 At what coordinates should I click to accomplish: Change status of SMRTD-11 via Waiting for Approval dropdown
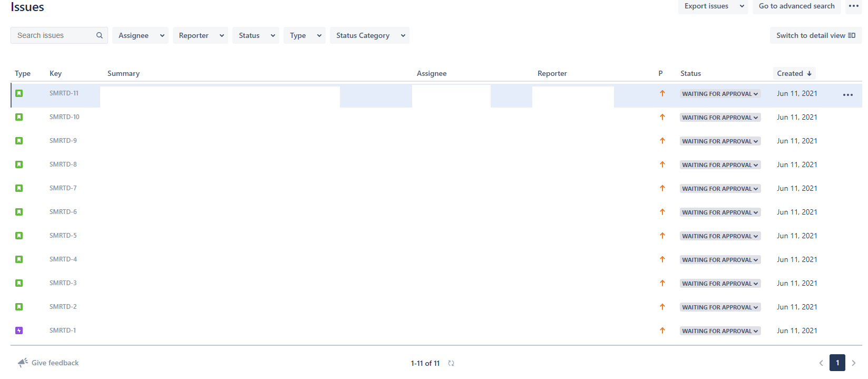point(720,94)
